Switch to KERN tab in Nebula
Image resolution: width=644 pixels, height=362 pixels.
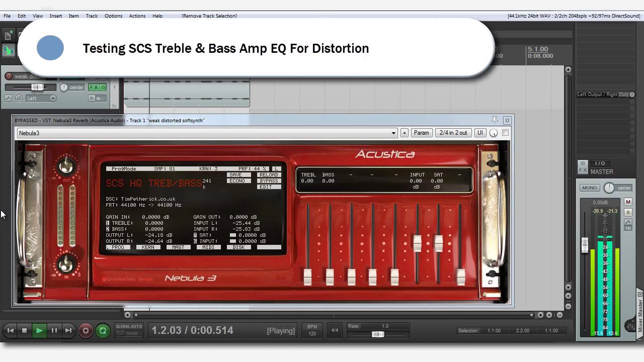pyautogui.click(x=148, y=247)
